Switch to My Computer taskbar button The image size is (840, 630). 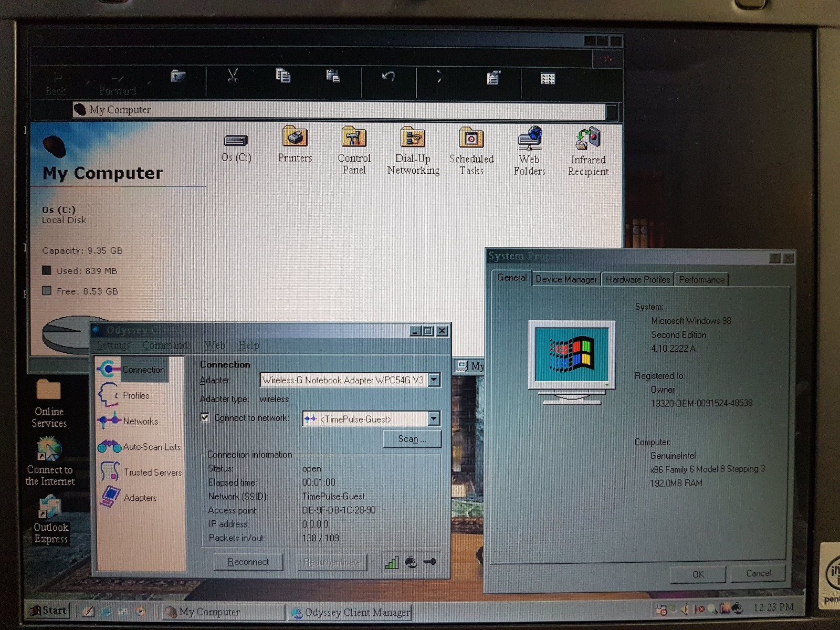tap(223, 612)
